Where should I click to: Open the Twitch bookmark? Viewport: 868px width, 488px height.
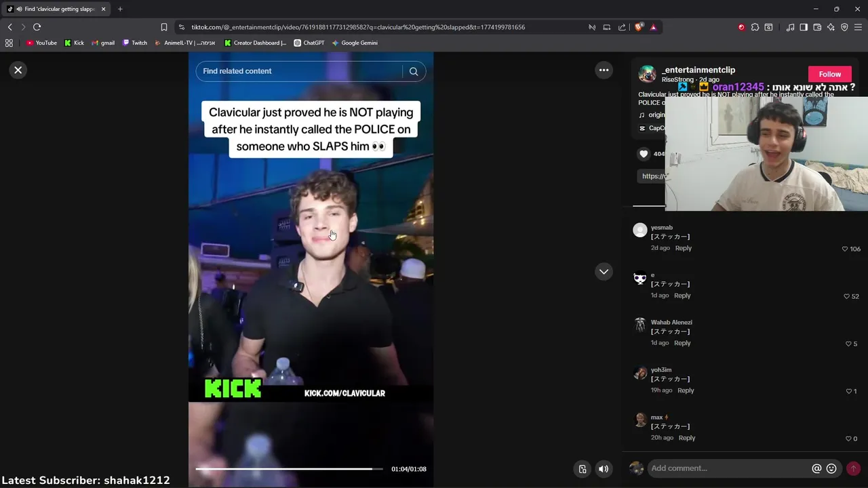tap(135, 43)
